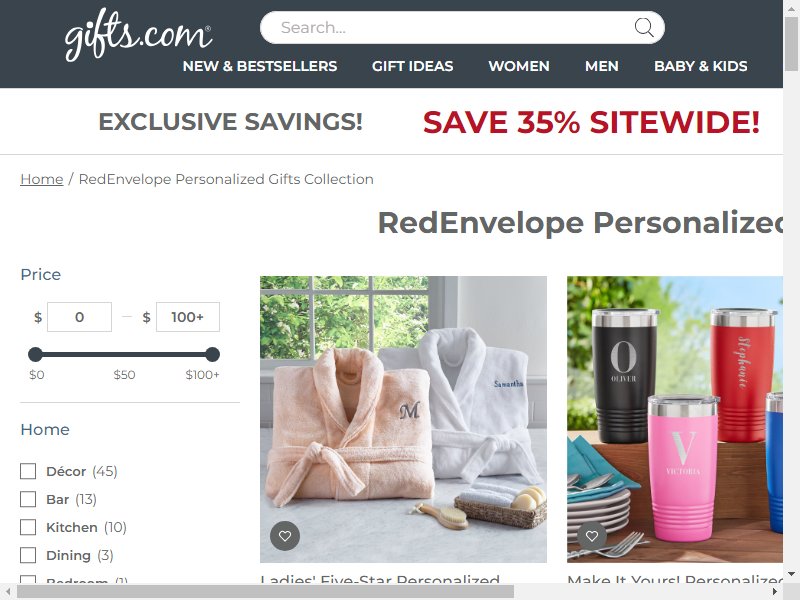Screen dimensions: 800x600
Task: Open the Women menu
Action: 519,66
